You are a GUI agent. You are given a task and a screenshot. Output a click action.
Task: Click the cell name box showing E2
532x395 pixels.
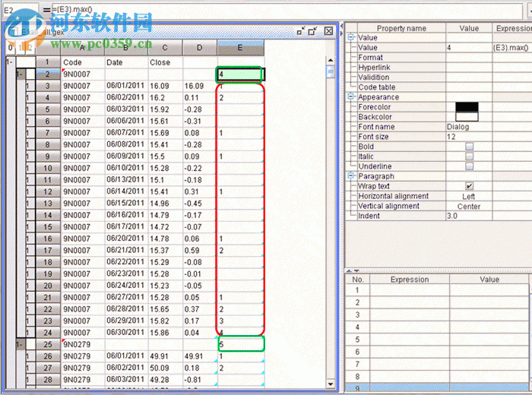point(19,10)
